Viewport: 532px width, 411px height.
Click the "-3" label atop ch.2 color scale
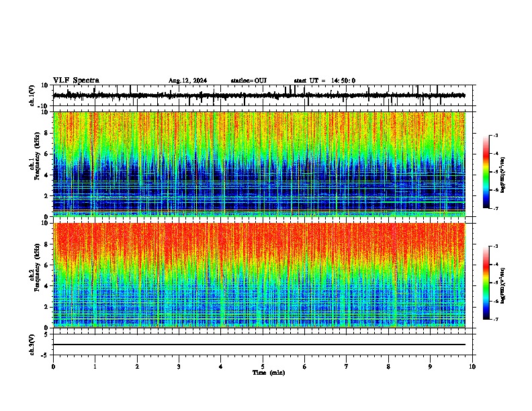(x=496, y=246)
